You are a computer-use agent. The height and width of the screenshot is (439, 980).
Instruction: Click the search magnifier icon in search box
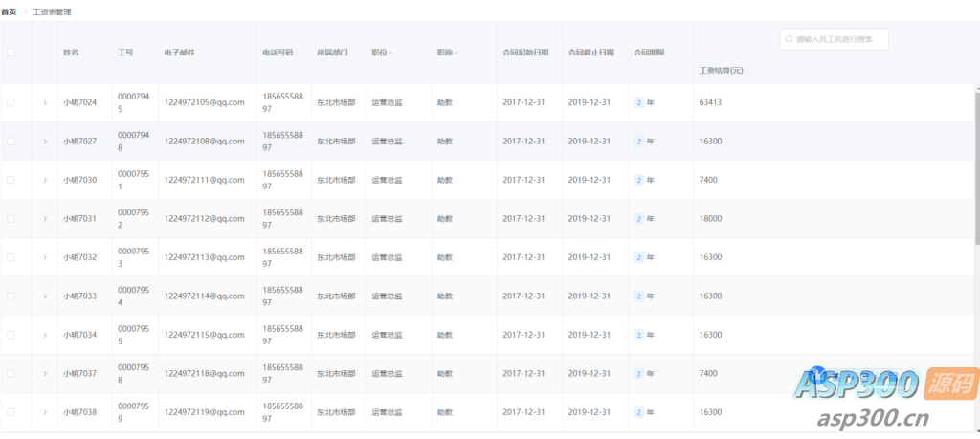pyautogui.click(x=790, y=40)
